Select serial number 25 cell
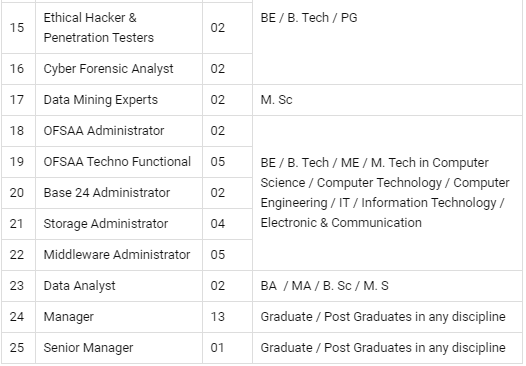 pos(17,348)
